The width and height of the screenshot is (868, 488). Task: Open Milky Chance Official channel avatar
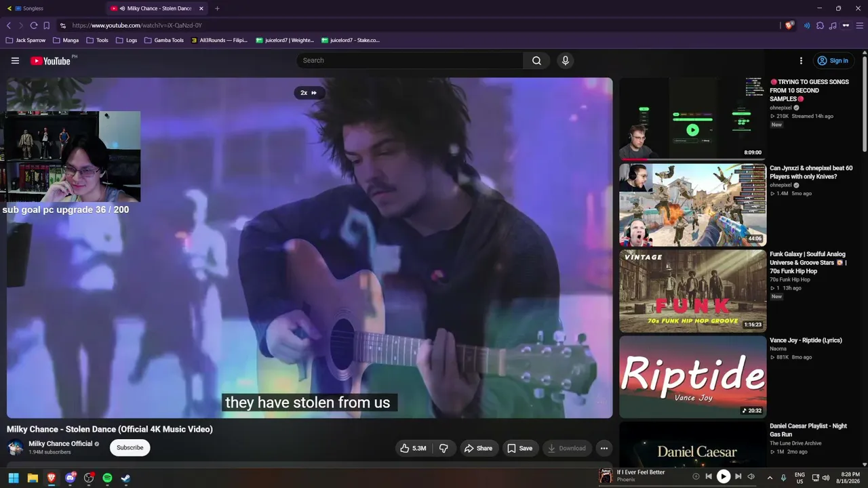(15, 447)
